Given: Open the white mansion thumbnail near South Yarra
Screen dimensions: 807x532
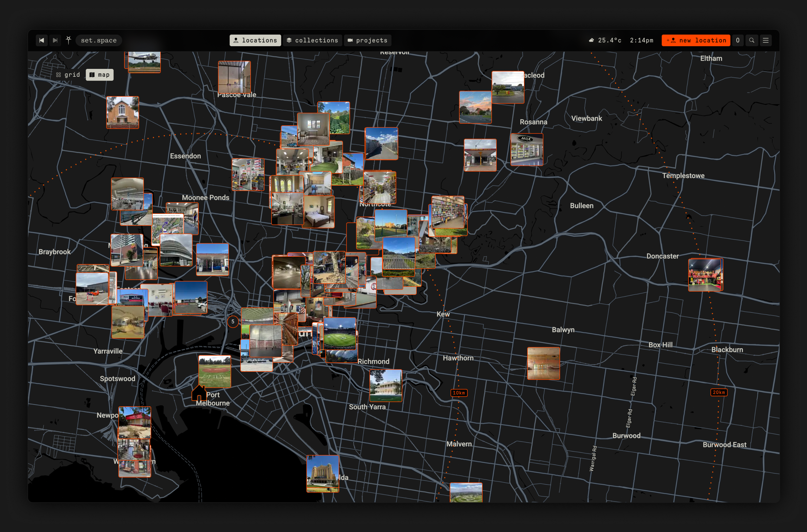Looking at the screenshot, I should pyautogui.click(x=386, y=386).
